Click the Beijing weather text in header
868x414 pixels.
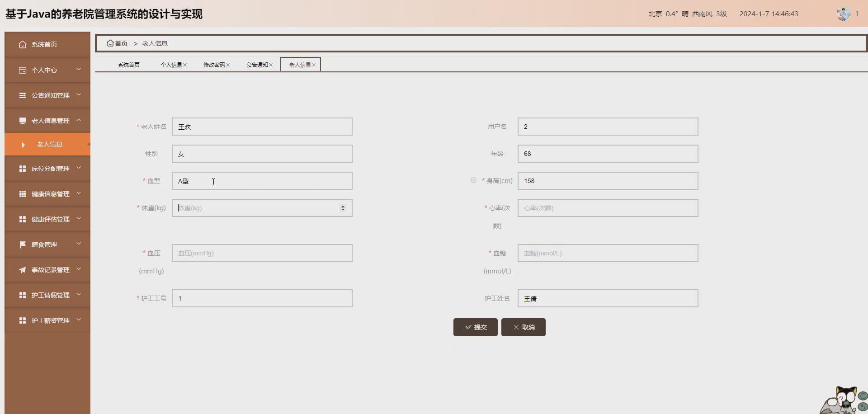coord(688,14)
